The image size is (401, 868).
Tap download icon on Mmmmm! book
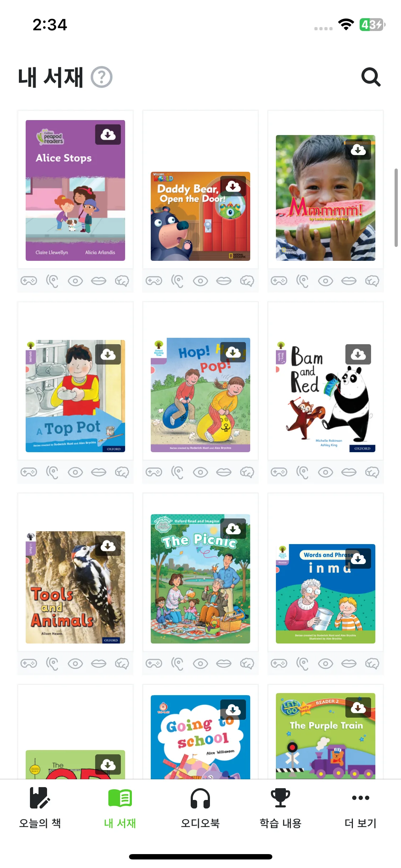click(358, 149)
